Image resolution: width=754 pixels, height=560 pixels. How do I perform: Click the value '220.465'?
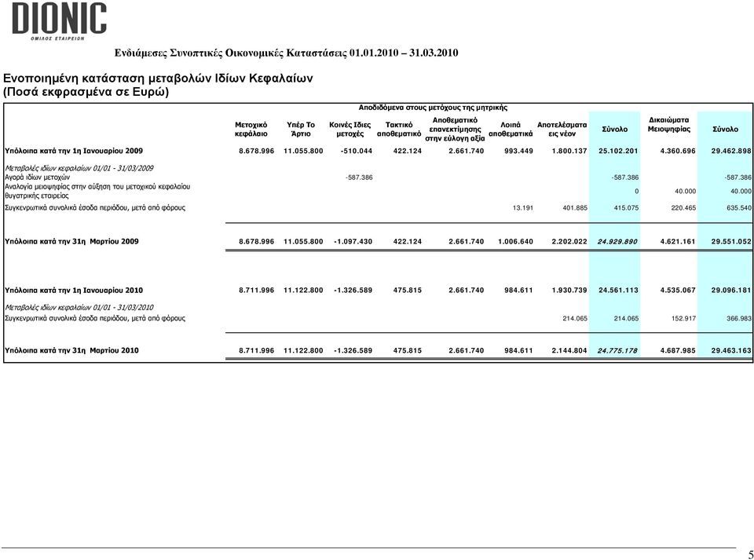[683, 208]
